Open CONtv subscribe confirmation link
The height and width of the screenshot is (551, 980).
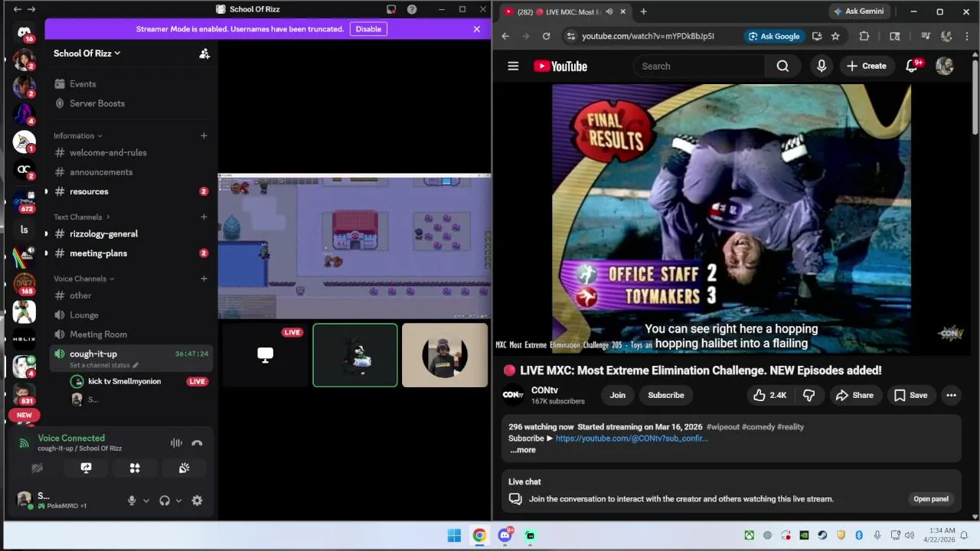[x=632, y=439]
